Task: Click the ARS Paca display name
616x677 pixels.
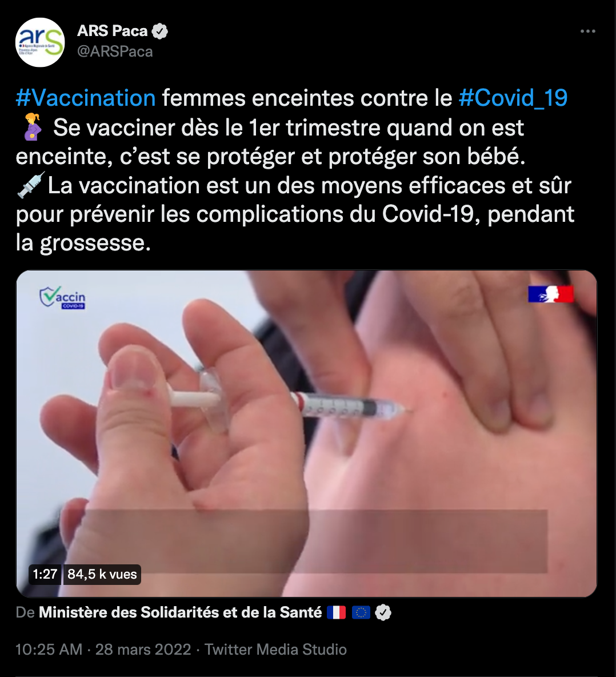Action: pos(112,31)
